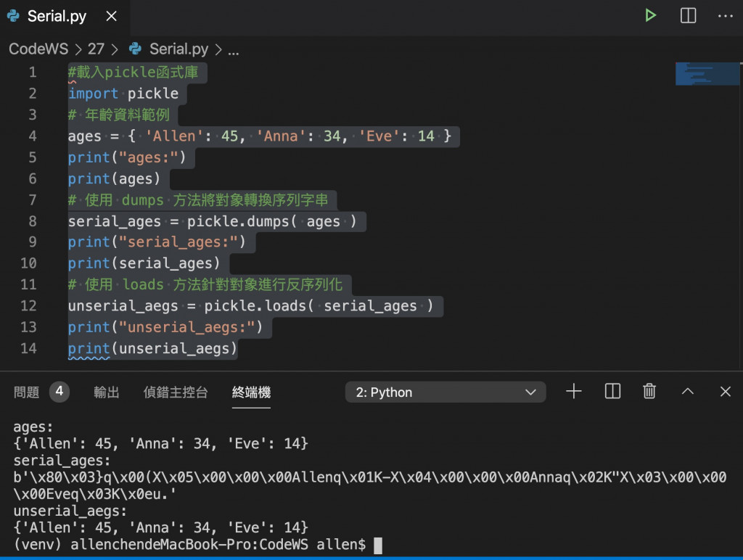The width and height of the screenshot is (743, 560).
Task: Open the 偵錯主控台 debug console tab
Action: coord(176,392)
